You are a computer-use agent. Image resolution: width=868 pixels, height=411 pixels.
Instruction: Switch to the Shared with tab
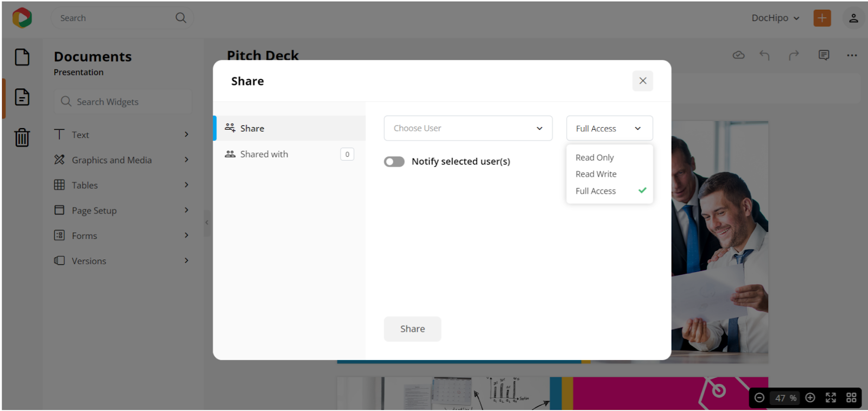264,154
